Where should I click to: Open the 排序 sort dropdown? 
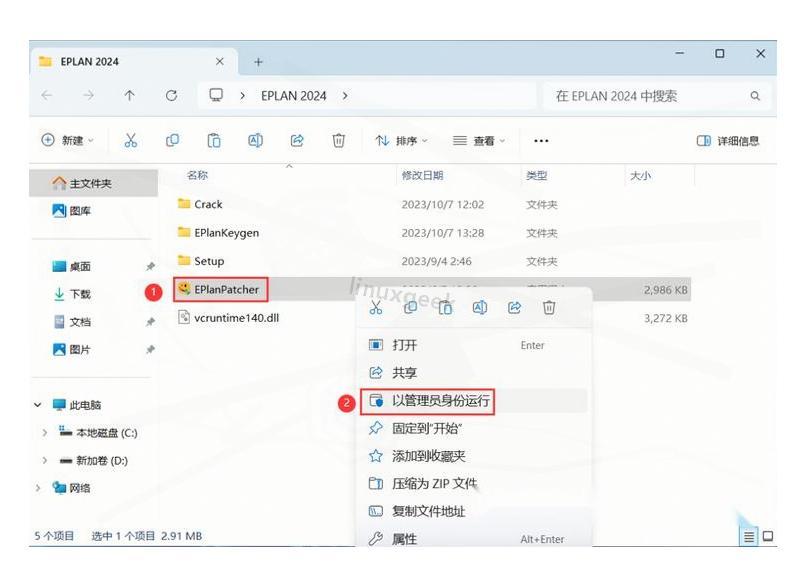[402, 141]
